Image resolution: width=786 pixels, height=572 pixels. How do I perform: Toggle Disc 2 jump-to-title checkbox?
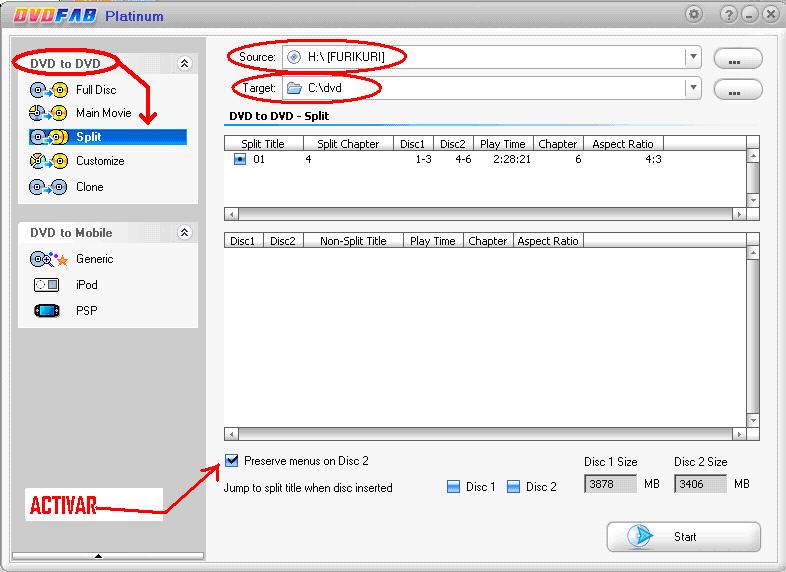pos(513,486)
